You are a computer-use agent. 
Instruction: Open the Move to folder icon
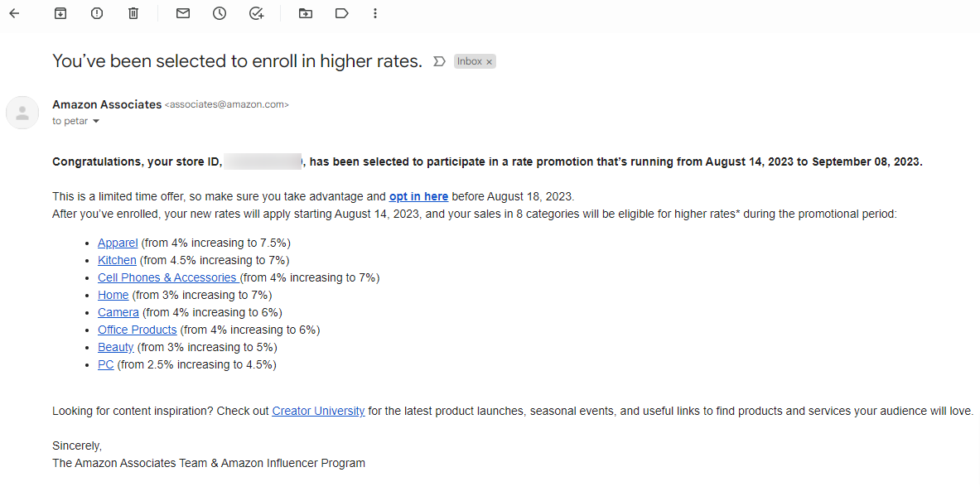306,13
